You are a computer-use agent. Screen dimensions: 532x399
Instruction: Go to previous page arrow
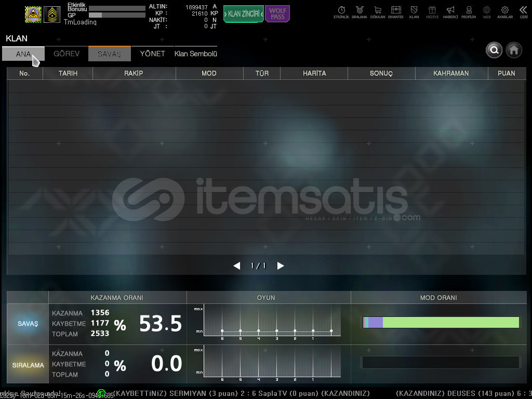[237, 266]
